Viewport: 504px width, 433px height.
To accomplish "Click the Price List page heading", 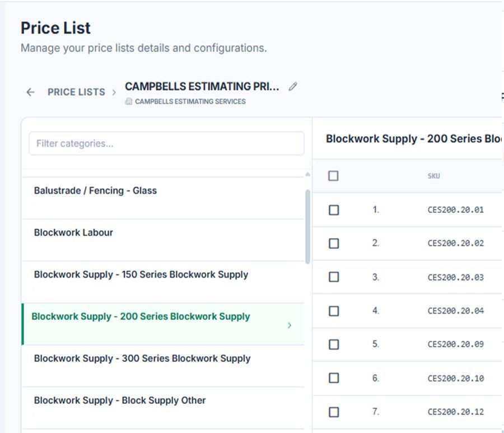I will pos(55,28).
